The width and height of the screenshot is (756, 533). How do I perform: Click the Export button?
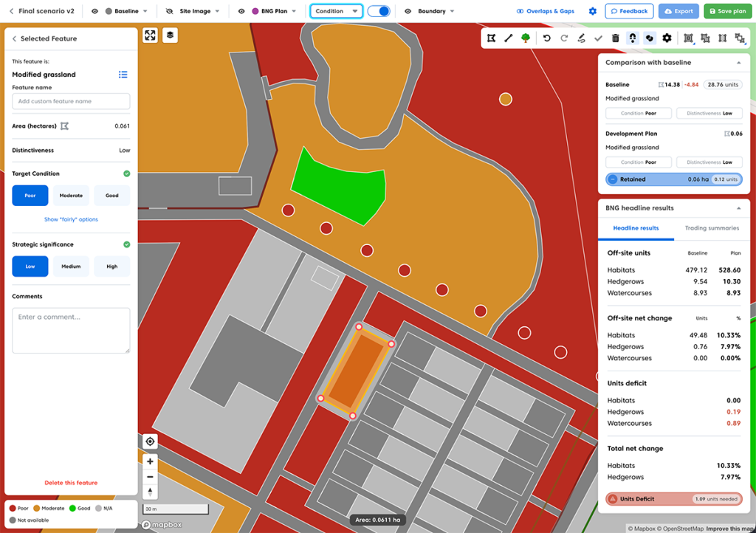pos(678,10)
